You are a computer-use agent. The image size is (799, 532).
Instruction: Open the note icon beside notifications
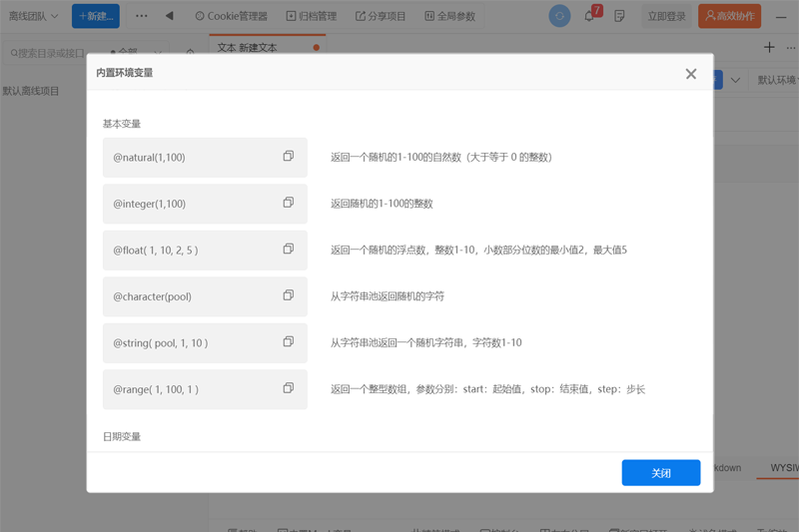[x=620, y=16]
